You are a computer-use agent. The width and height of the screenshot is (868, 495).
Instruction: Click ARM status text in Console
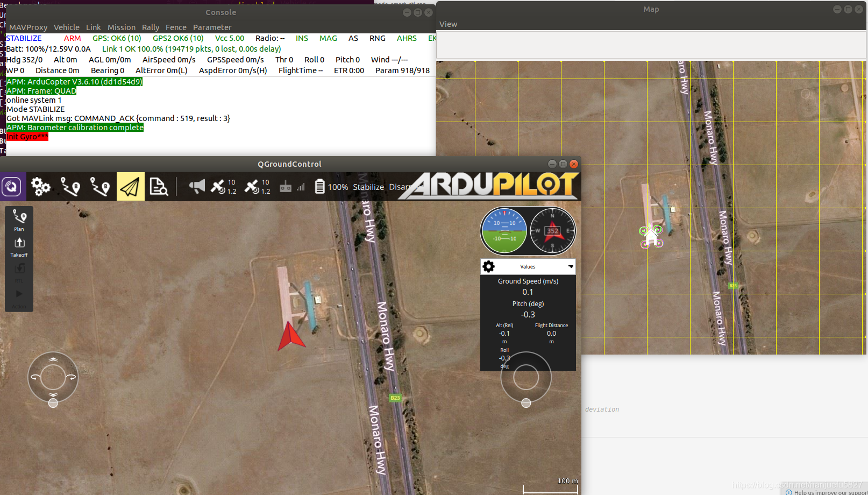(x=72, y=38)
